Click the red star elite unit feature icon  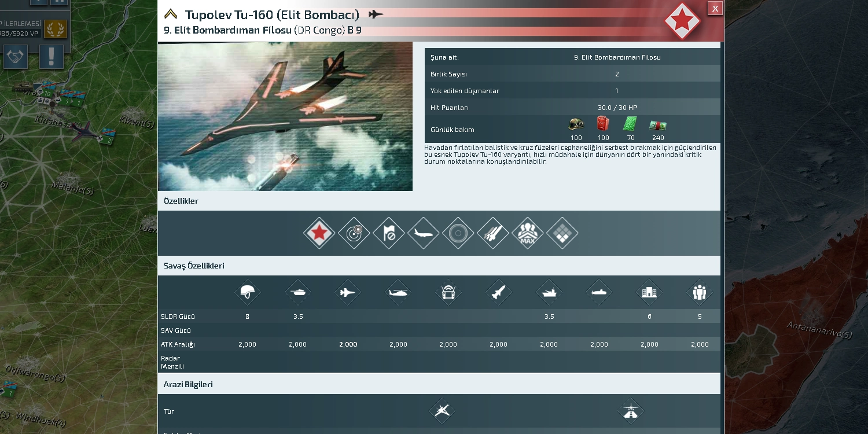click(x=319, y=233)
